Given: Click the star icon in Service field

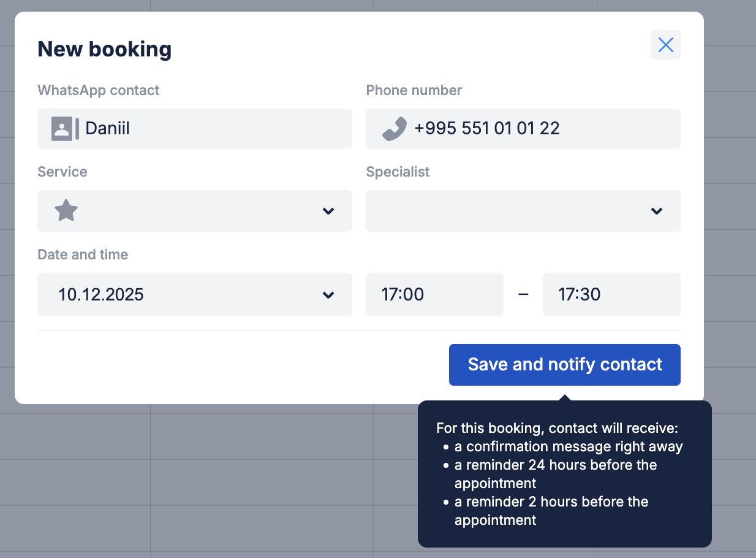Looking at the screenshot, I should [x=66, y=211].
